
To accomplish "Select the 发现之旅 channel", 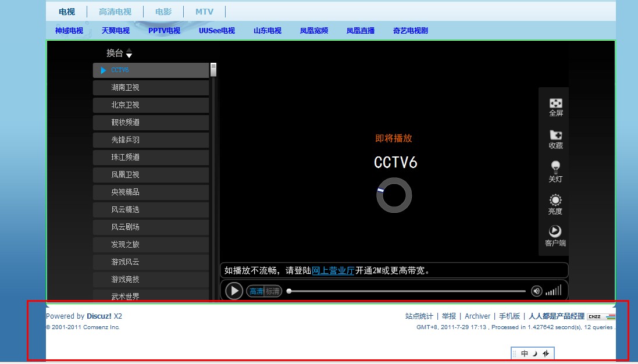I will (x=151, y=245).
